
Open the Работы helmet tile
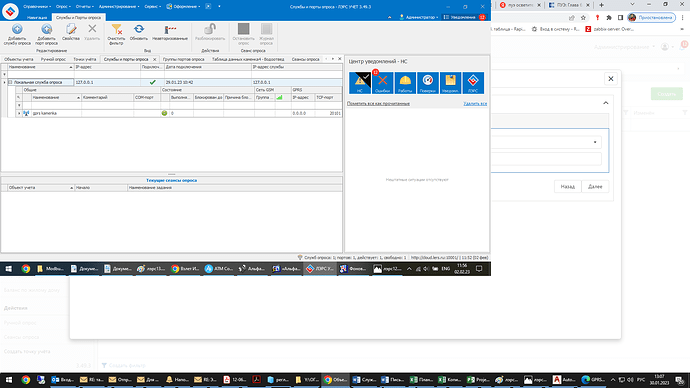click(405, 83)
